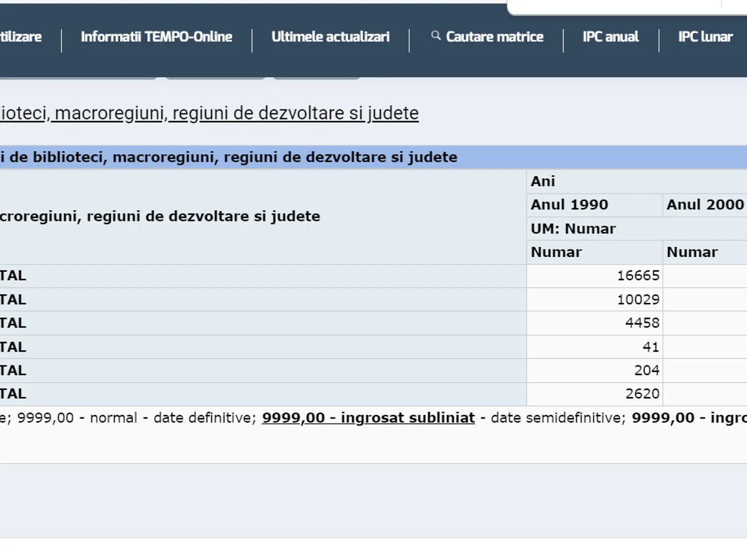Screen dimensions: 747x560
Task: Open the IPC lunar page
Action: click(705, 37)
